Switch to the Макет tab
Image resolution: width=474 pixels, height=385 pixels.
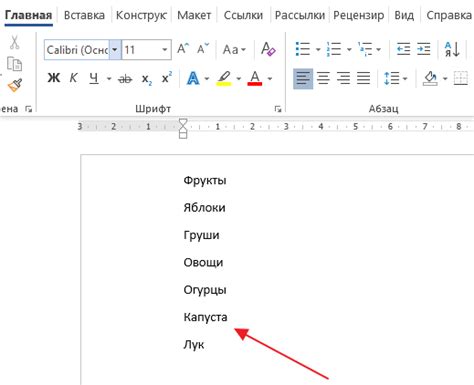point(194,15)
